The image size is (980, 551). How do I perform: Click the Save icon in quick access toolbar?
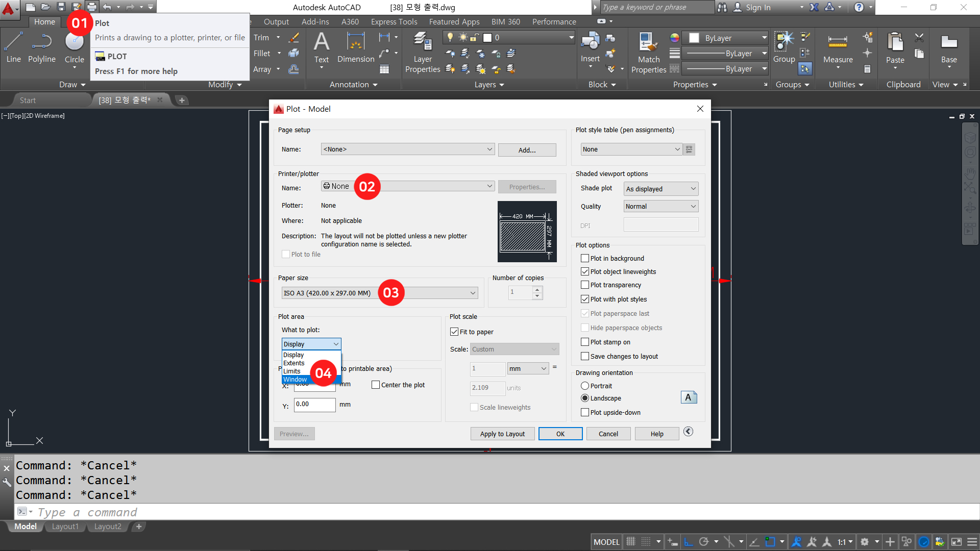pyautogui.click(x=61, y=7)
